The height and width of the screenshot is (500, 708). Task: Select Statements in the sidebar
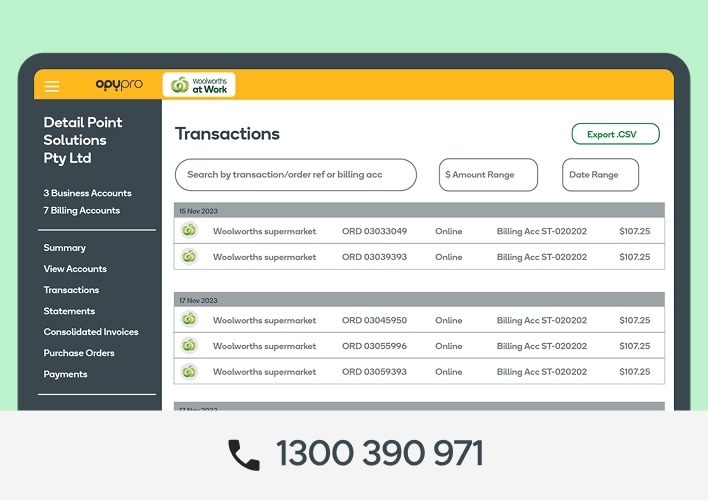(x=69, y=311)
